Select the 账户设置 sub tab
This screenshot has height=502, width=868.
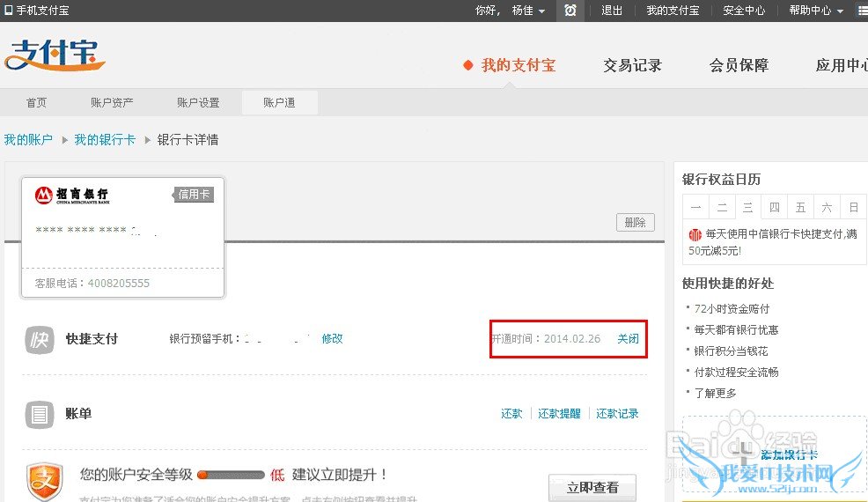click(198, 102)
